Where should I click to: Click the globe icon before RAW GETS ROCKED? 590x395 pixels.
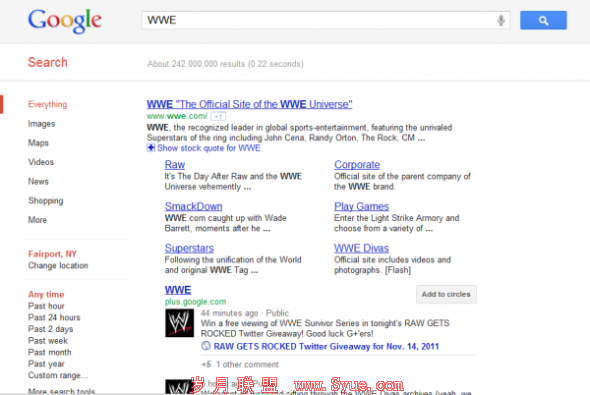coord(206,346)
